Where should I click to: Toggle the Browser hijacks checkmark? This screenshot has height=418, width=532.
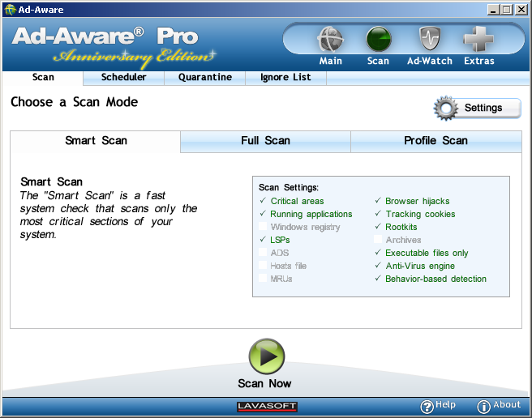[378, 201]
